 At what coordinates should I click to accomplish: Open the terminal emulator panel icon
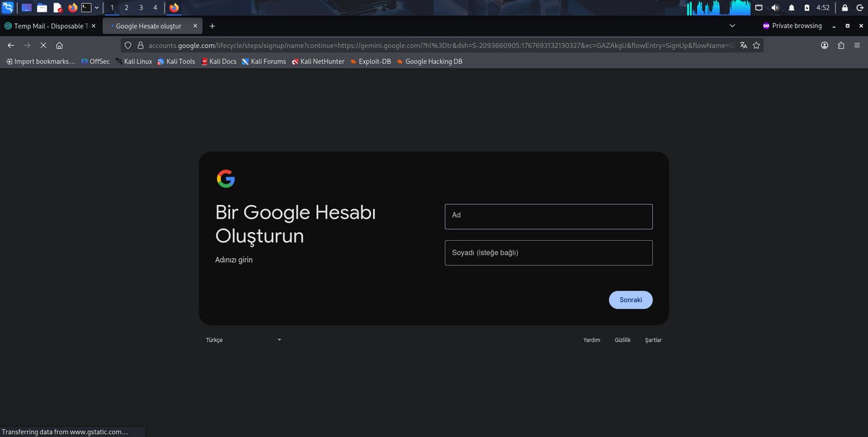click(x=86, y=7)
